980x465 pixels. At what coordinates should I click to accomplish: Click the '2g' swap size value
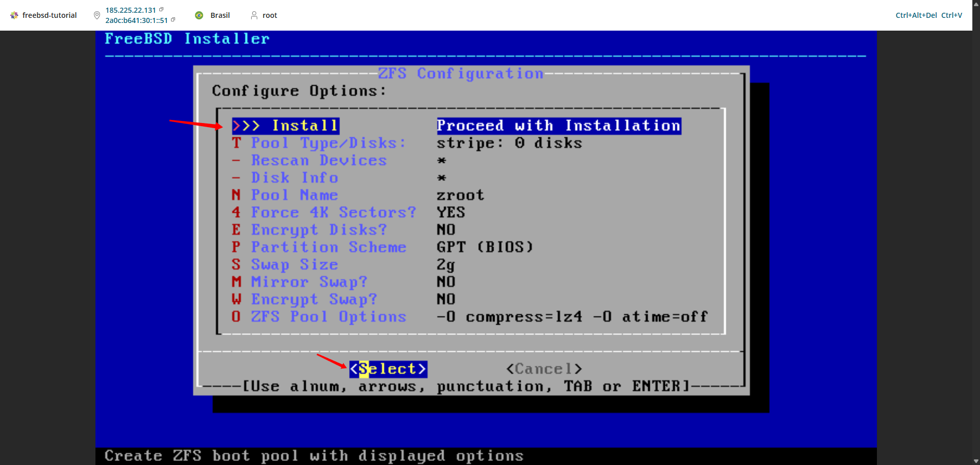point(446,264)
